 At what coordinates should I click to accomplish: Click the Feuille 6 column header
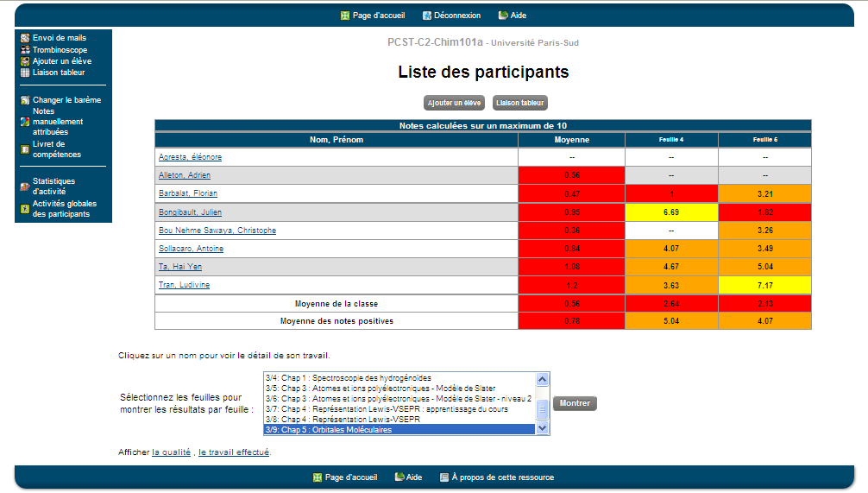point(765,140)
